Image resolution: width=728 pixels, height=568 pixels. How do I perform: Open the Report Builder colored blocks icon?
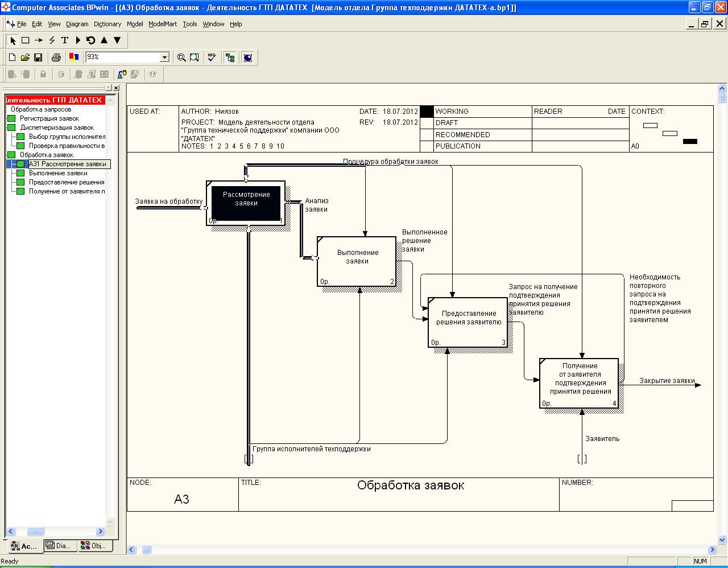(x=74, y=57)
